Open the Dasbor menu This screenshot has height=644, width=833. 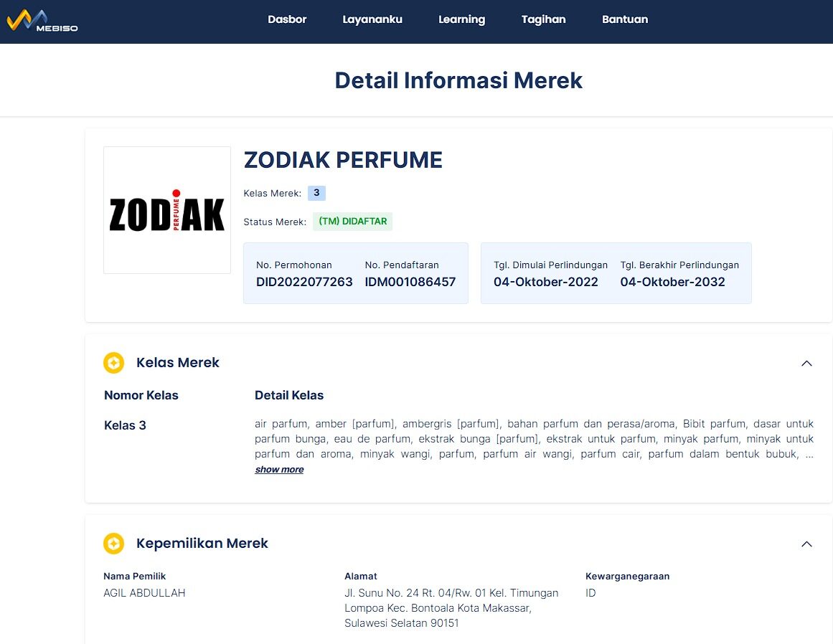[287, 19]
